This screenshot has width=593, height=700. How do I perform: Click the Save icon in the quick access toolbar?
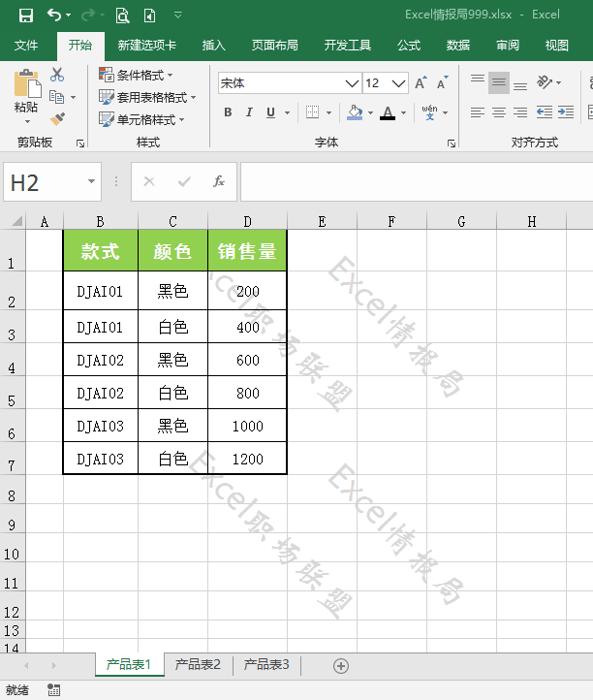pyautogui.click(x=26, y=16)
